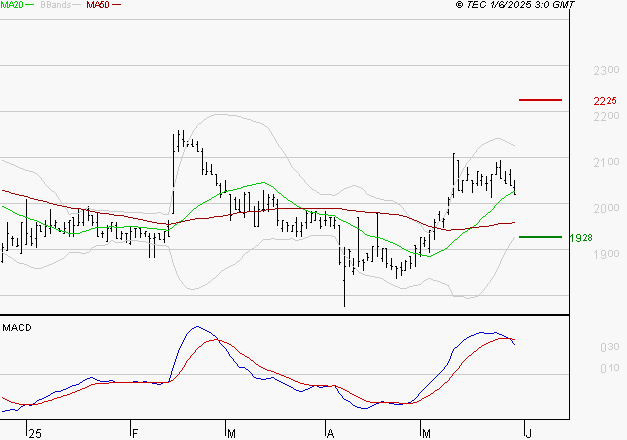Click the 2226 resistance price label

pos(604,101)
